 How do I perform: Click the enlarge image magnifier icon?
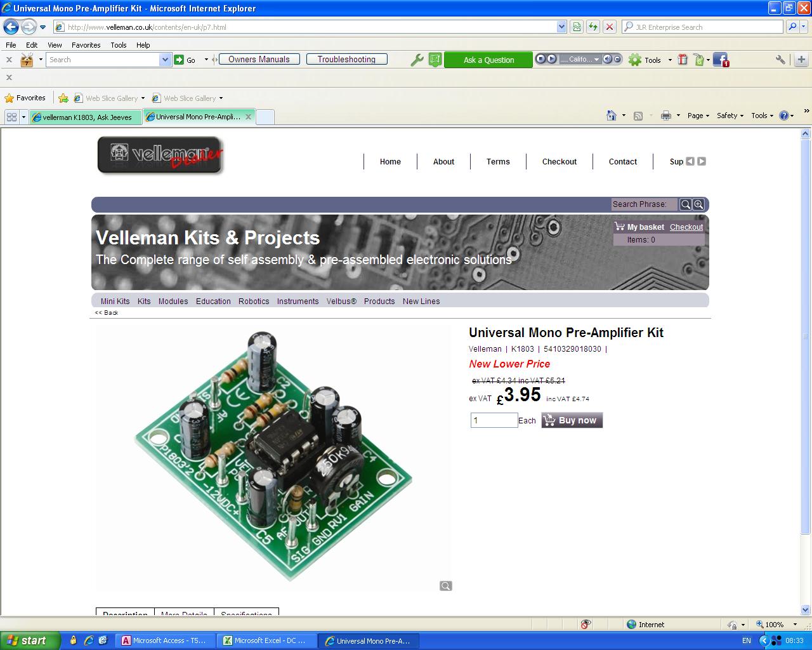pos(446,586)
